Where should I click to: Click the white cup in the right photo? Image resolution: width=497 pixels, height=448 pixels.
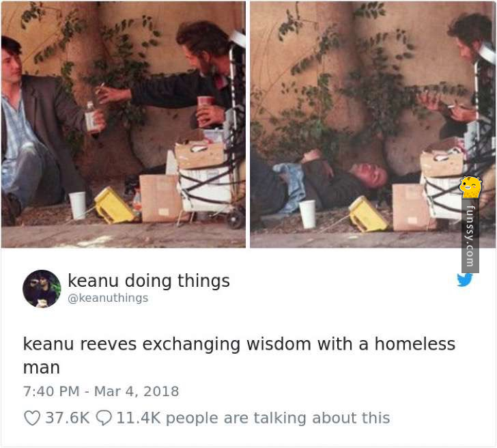point(308,214)
